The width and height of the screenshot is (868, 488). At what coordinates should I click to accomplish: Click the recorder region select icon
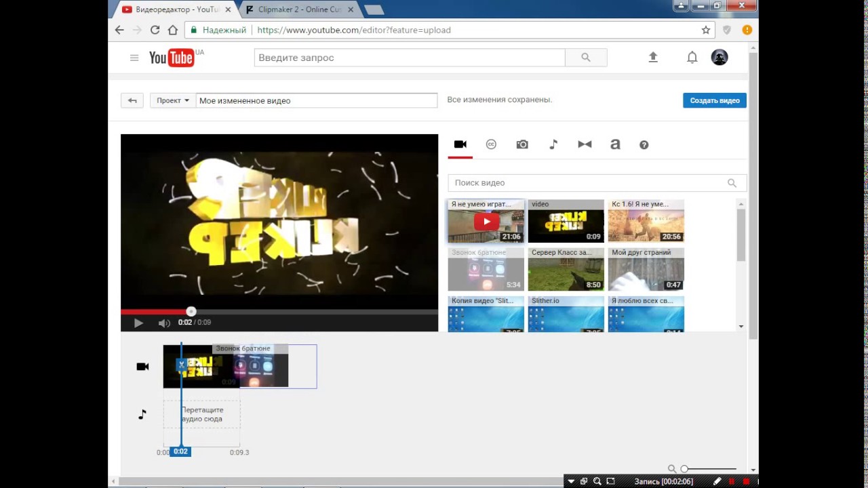(x=610, y=481)
